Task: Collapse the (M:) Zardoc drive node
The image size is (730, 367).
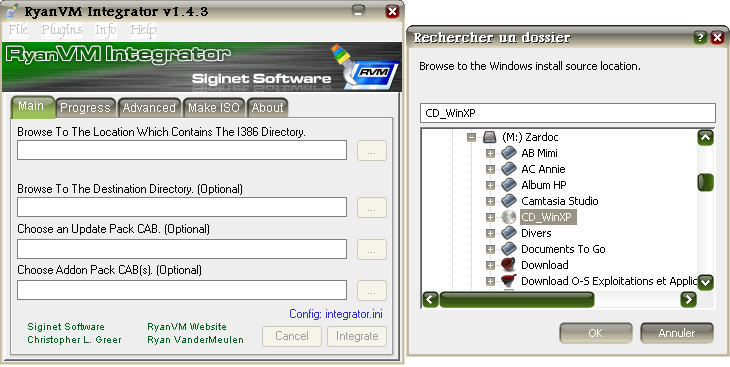Action: click(x=472, y=137)
